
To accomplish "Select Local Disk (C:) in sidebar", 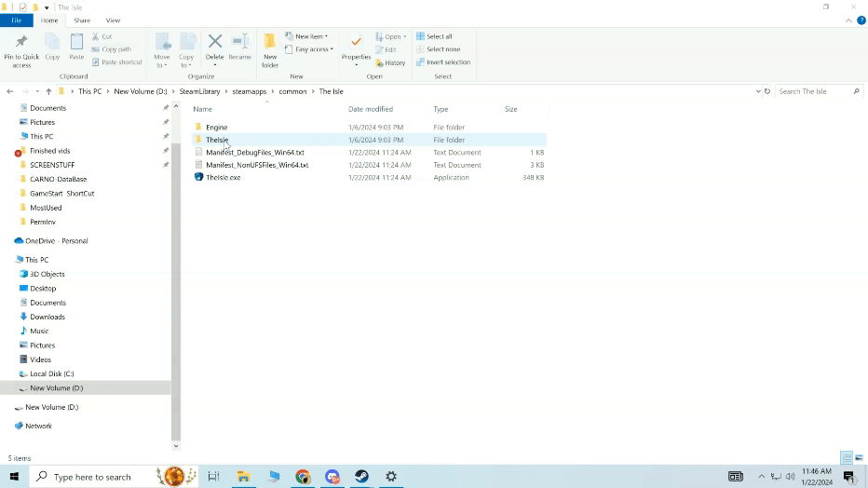I will tap(51, 374).
